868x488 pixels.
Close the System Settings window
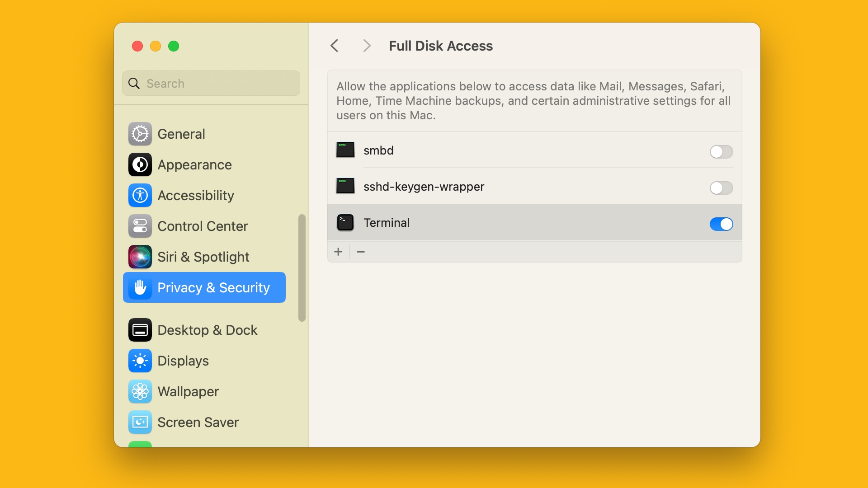(137, 46)
